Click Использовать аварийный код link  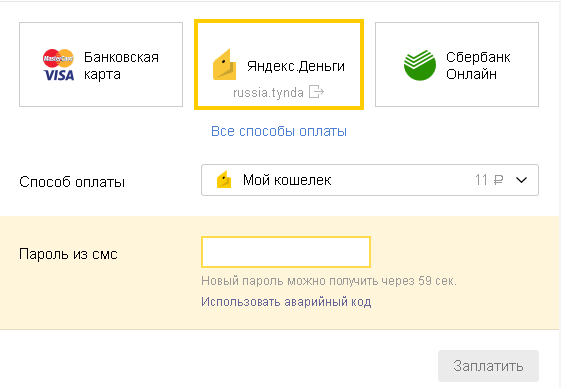pos(286,302)
